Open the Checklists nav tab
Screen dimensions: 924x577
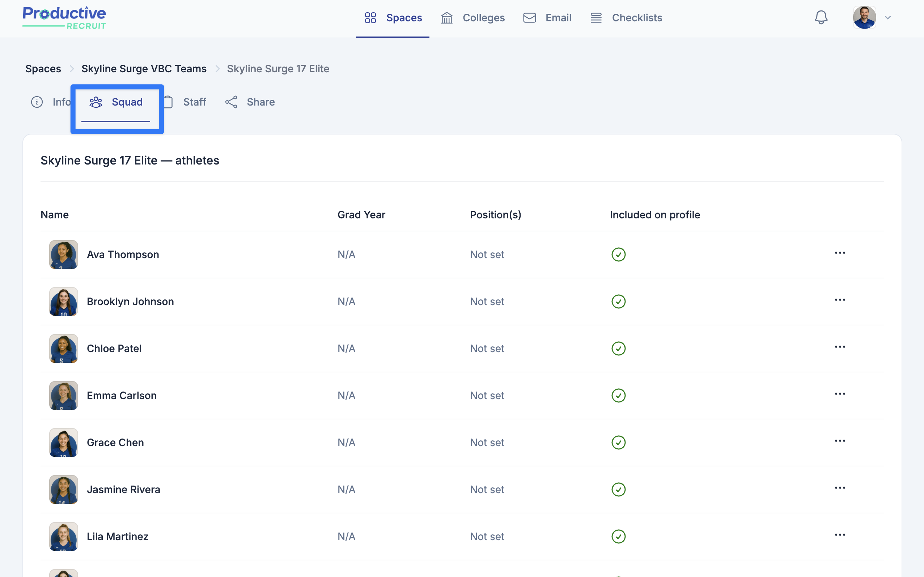(626, 18)
